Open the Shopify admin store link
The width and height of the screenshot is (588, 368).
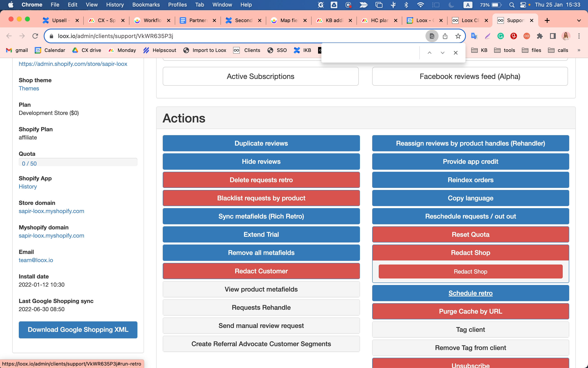[73, 64]
